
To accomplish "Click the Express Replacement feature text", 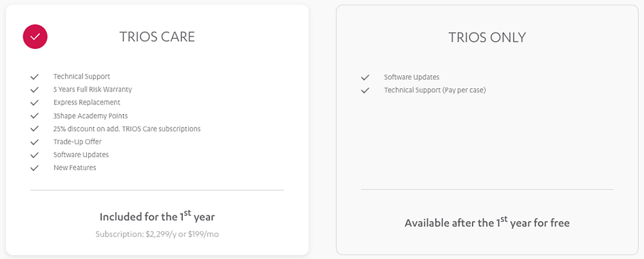I will [87, 102].
